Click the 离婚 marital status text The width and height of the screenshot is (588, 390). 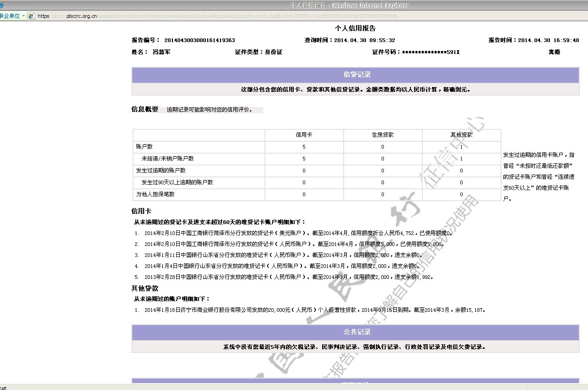coord(554,52)
